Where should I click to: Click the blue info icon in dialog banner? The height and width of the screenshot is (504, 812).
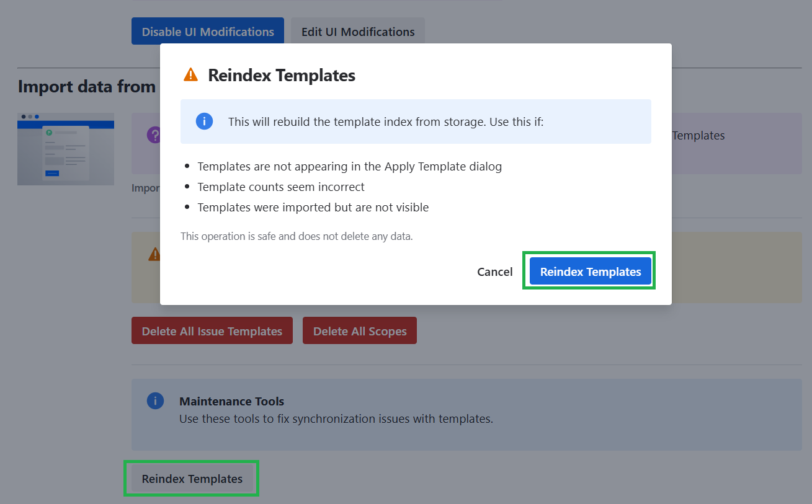point(204,122)
